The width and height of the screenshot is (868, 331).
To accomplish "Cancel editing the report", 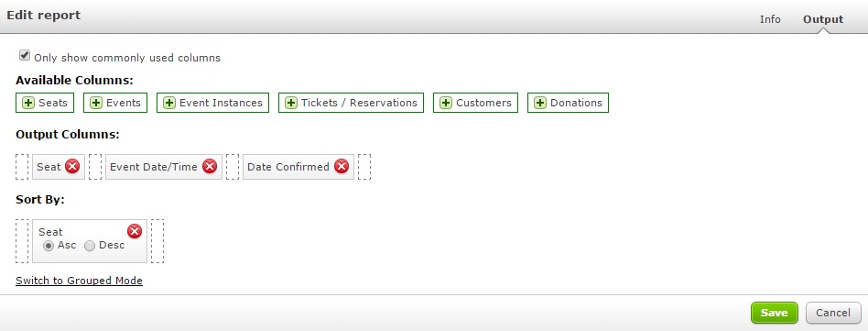I will coord(833,313).
